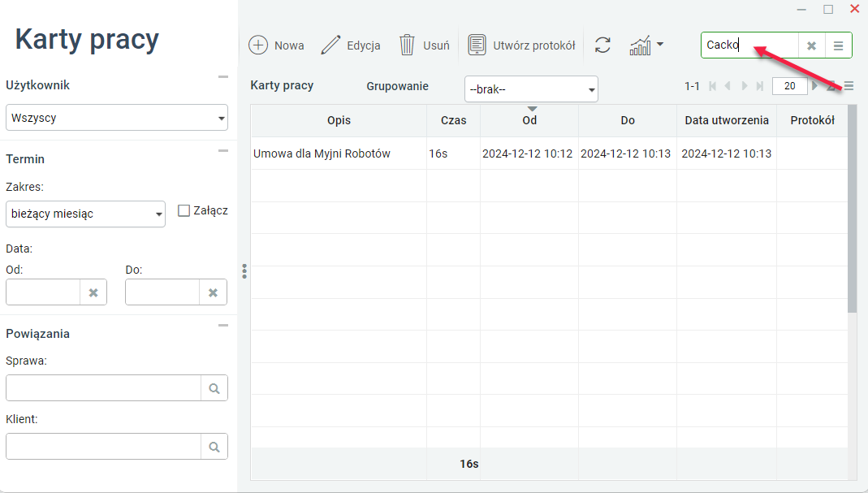Viewport: 868px width, 493px height.
Task: Click the table vertical scrollbar
Action: point(853,210)
